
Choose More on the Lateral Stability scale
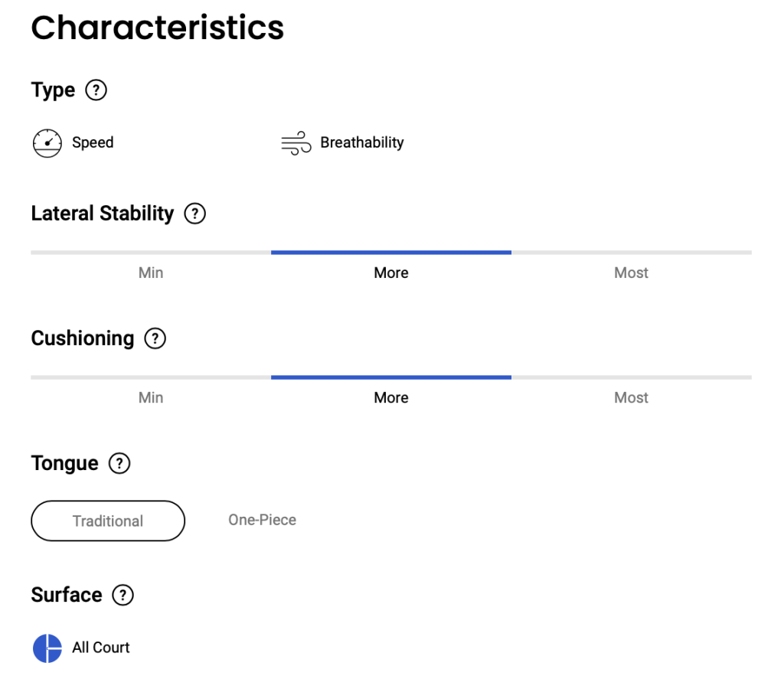click(x=391, y=273)
